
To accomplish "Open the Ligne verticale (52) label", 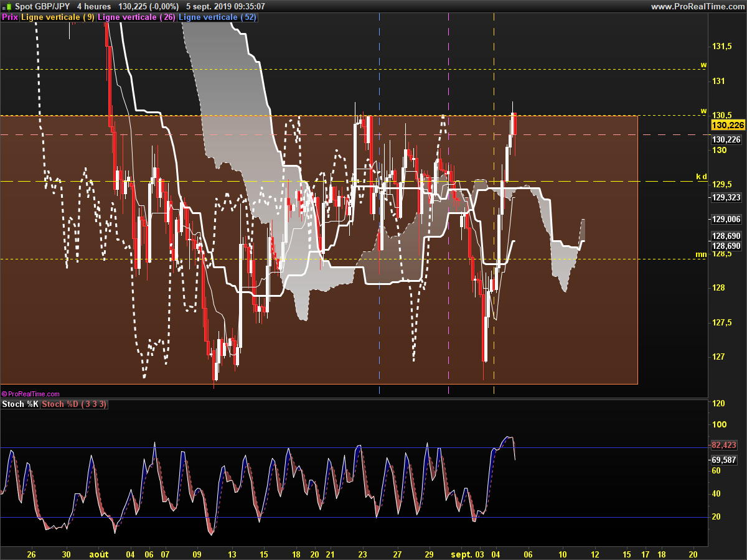I will pos(218,17).
